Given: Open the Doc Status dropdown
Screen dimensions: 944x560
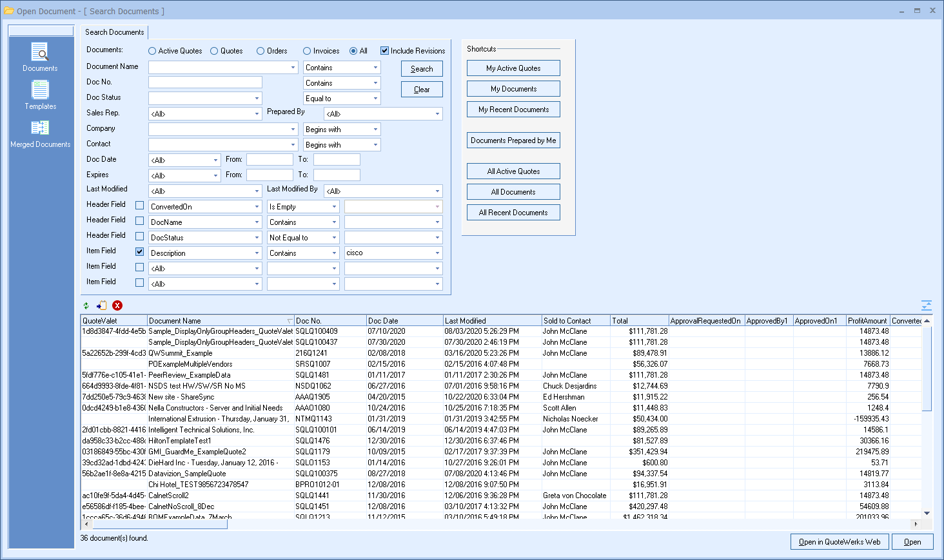Looking at the screenshot, I should click(257, 99).
